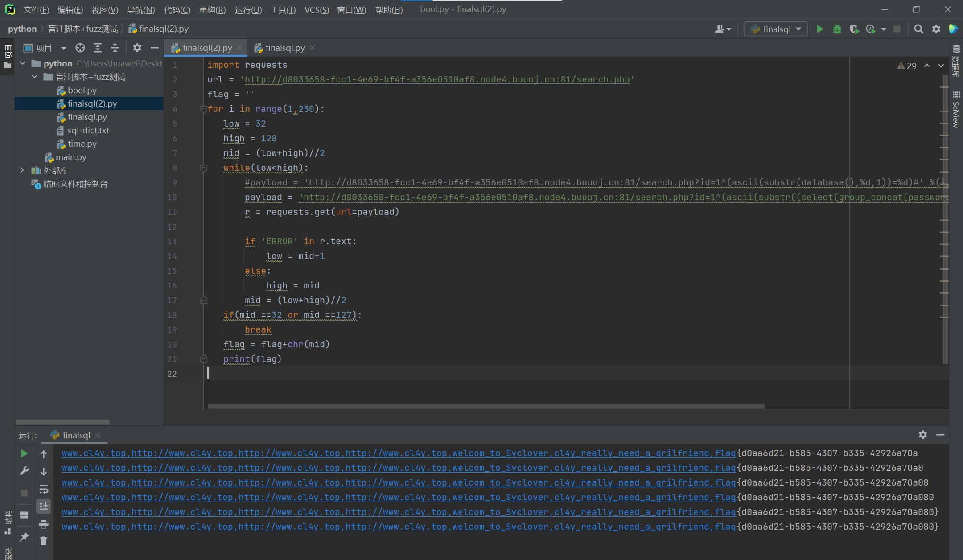Click the first console output URL link
The image size is (963, 560).
pos(399,453)
